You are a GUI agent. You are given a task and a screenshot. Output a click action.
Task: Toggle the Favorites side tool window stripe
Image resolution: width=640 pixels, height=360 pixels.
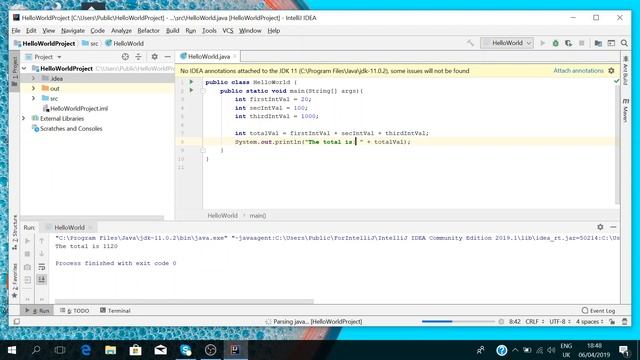(15, 281)
